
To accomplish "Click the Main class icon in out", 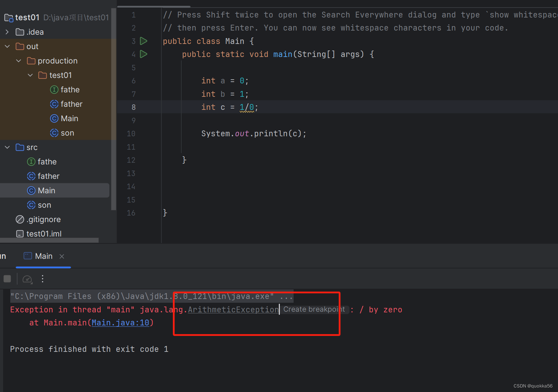I will point(54,118).
